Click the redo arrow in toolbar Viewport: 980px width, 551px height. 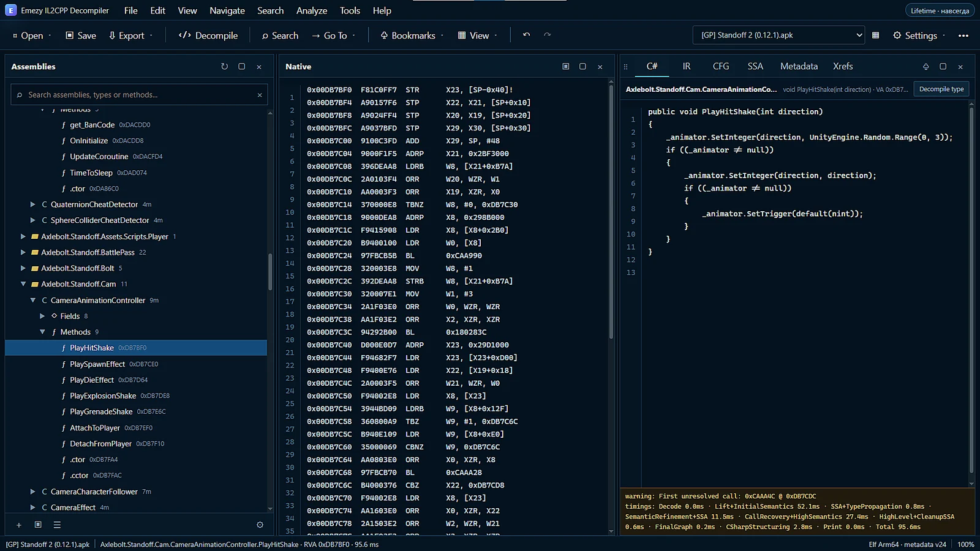tap(547, 35)
